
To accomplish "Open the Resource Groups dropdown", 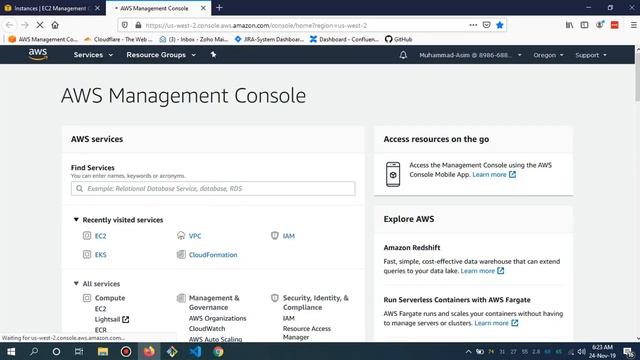I will tap(161, 55).
